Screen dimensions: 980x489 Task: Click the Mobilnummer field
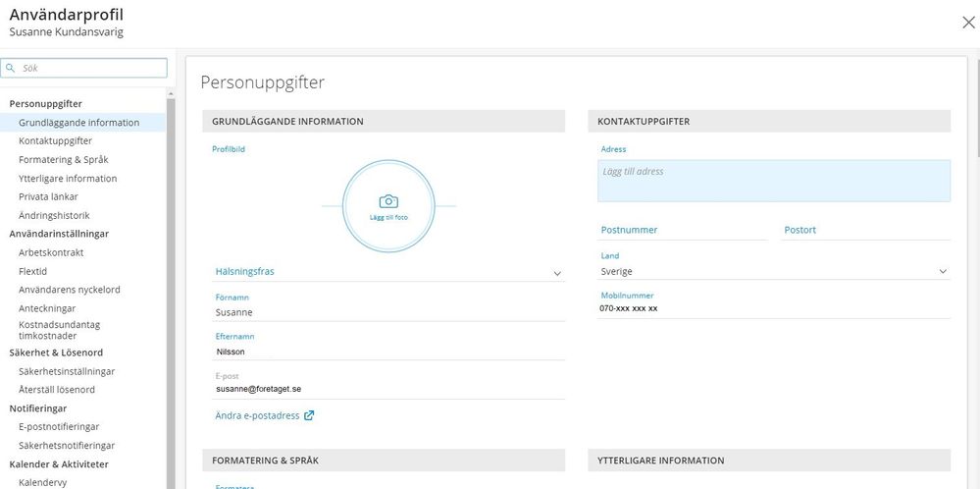point(774,308)
